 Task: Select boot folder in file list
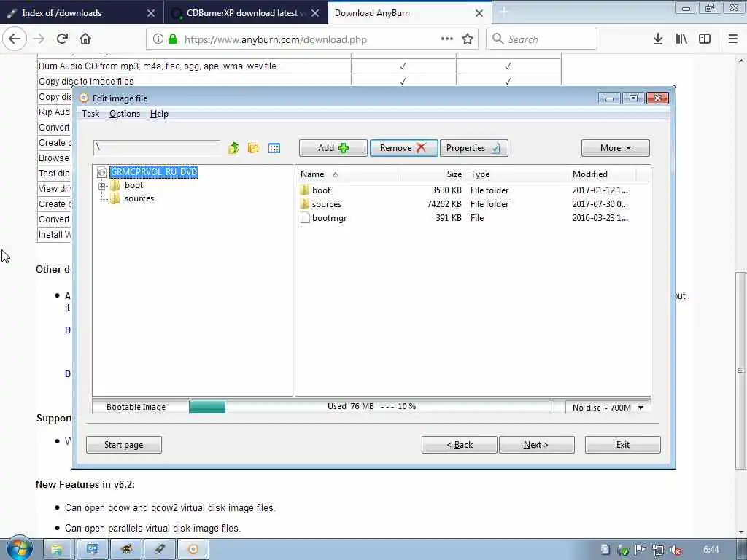(x=321, y=190)
